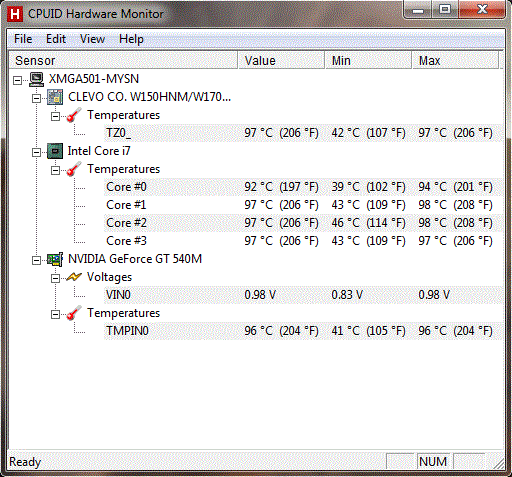Collapse Temperatures under Intel Core i7
The width and height of the screenshot is (512, 477).
point(55,170)
